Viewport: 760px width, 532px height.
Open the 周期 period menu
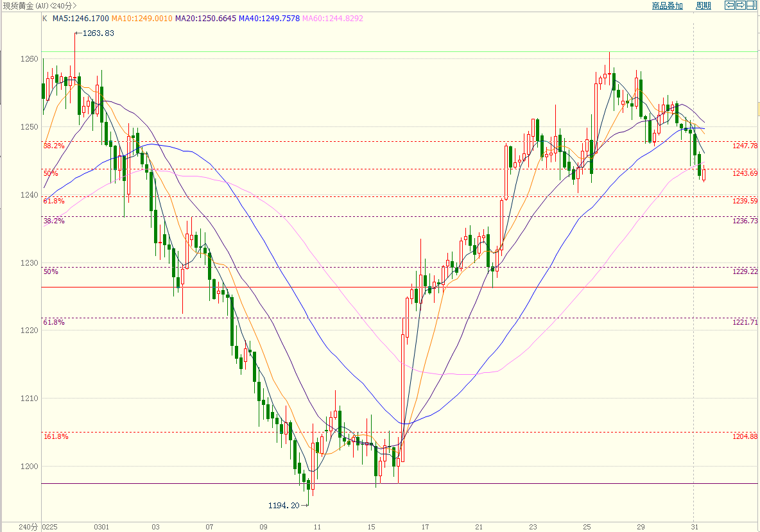pyautogui.click(x=704, y=6)
